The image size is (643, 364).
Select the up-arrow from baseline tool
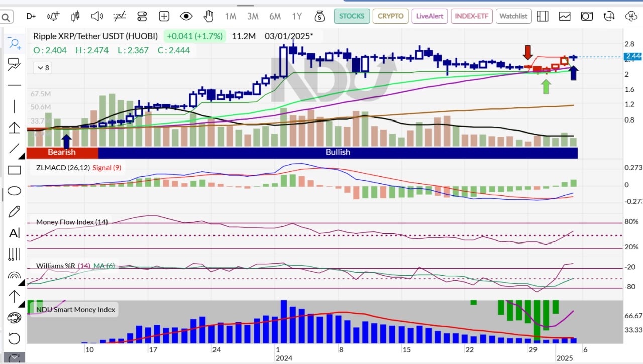pos(14,128)
